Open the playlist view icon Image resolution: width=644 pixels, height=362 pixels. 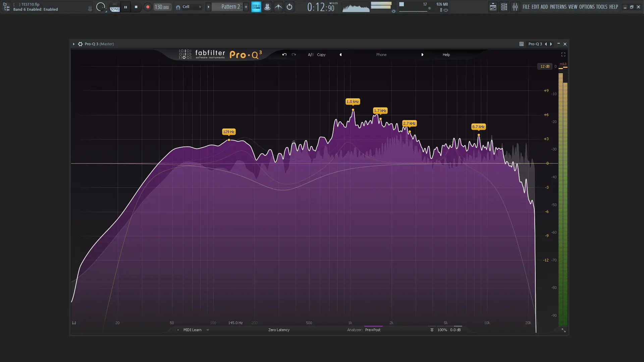click(493, 7)
